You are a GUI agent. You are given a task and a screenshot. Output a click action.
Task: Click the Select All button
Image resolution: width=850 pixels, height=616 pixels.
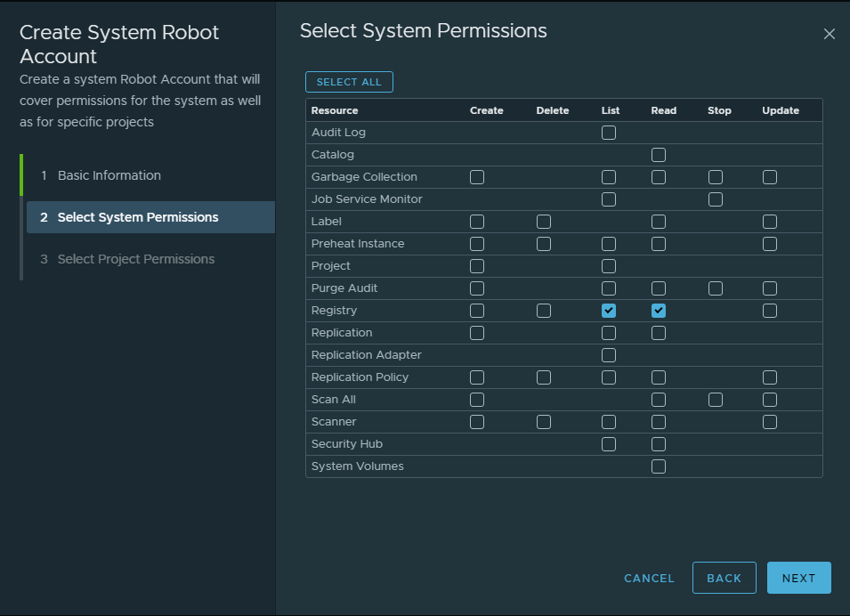coord(349,82)
